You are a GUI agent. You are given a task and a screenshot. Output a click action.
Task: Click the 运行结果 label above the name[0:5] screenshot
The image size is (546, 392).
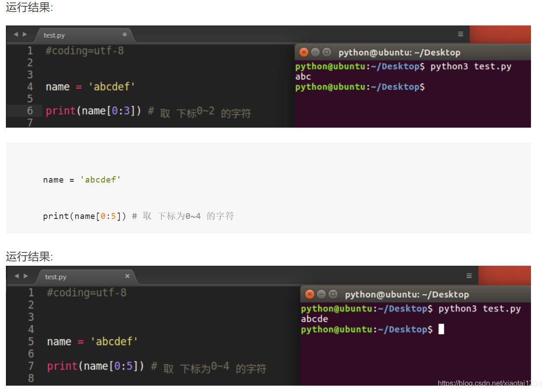[30, 257]
